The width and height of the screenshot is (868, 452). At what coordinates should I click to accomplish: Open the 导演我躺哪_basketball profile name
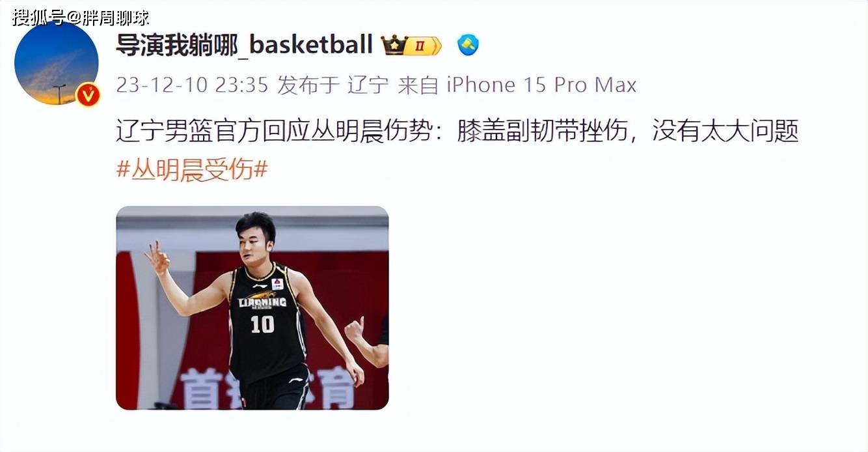pos(244,44)
